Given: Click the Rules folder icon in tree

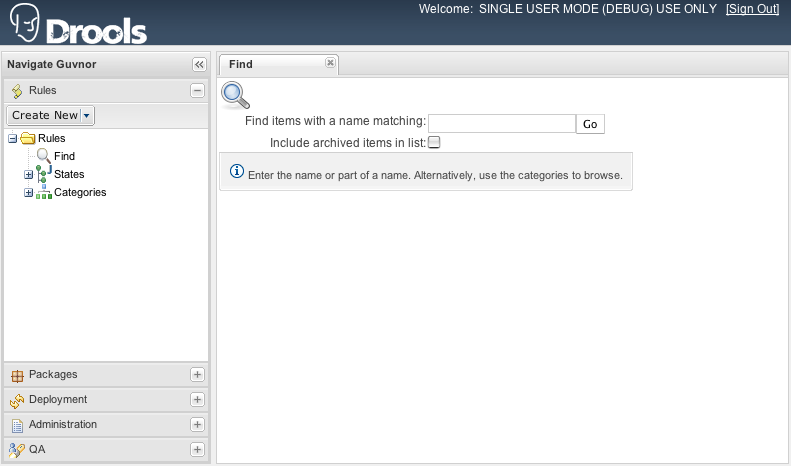Looking at the screenshot, I should (x=28, y=138).
